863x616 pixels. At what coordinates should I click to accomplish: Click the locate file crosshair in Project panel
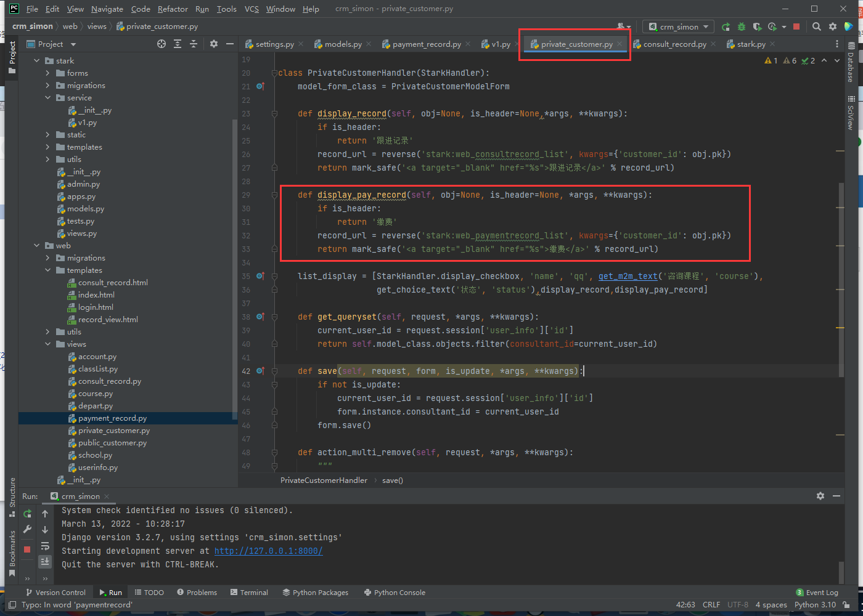[162, 44]
